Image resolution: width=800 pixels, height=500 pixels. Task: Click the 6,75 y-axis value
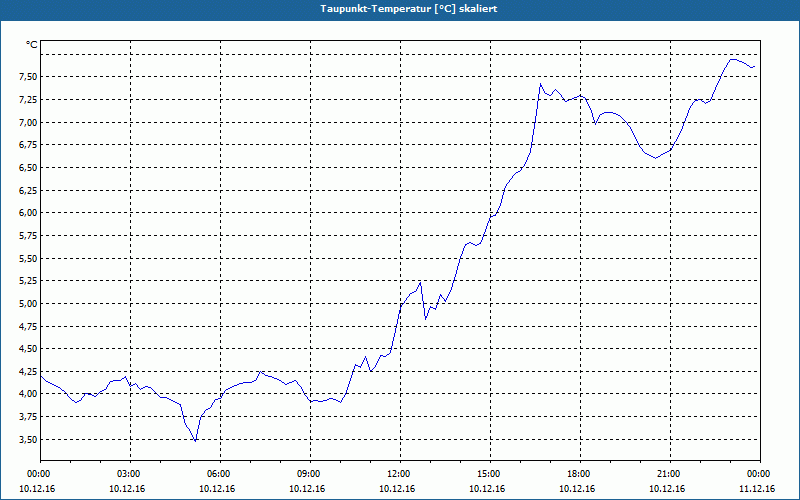[28, 145]
